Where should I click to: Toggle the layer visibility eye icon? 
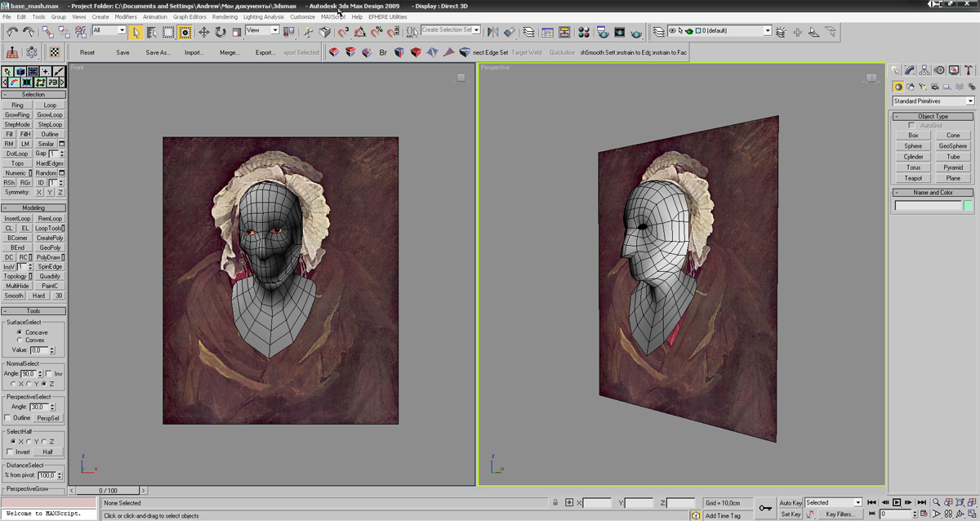coord(672,31)
